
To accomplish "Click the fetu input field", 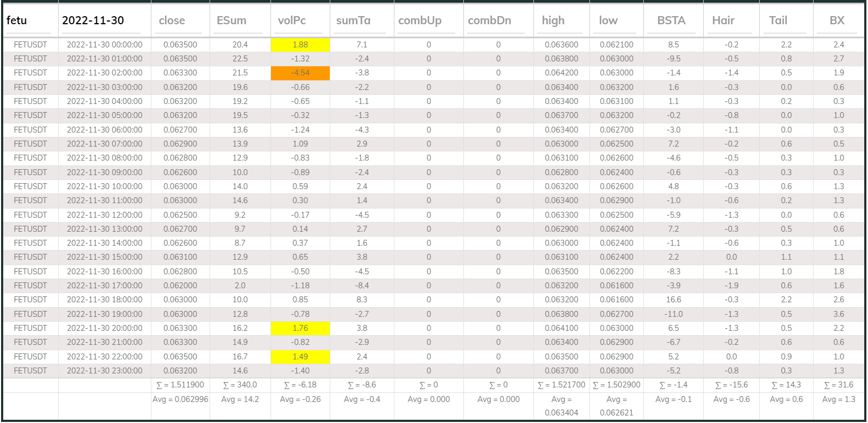I will point(28,21).
